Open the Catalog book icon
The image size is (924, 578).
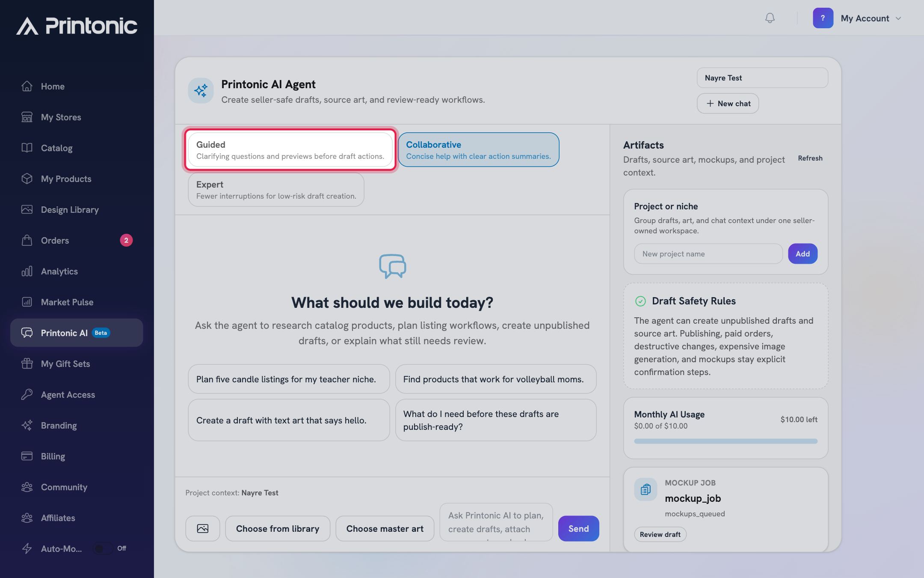click(27, 148)
